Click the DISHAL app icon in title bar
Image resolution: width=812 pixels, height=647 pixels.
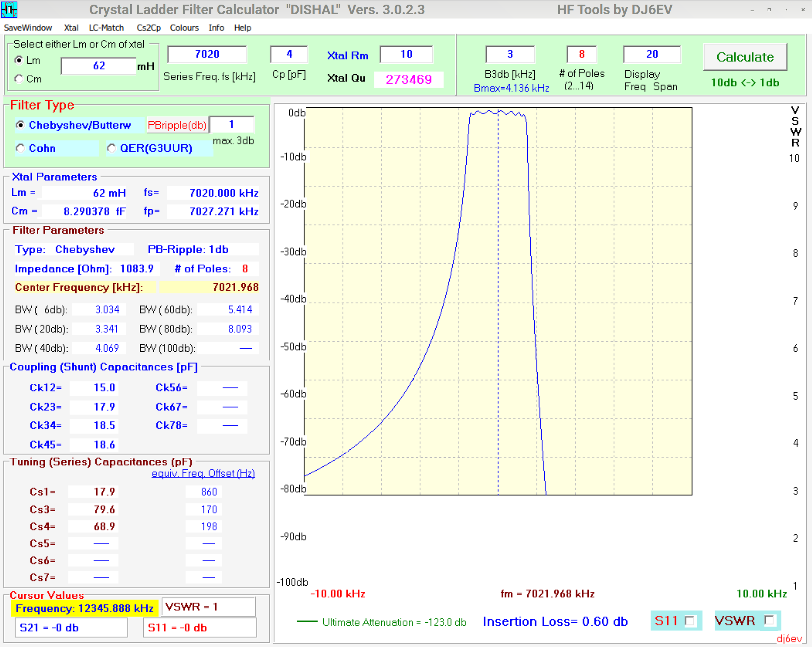9,9
